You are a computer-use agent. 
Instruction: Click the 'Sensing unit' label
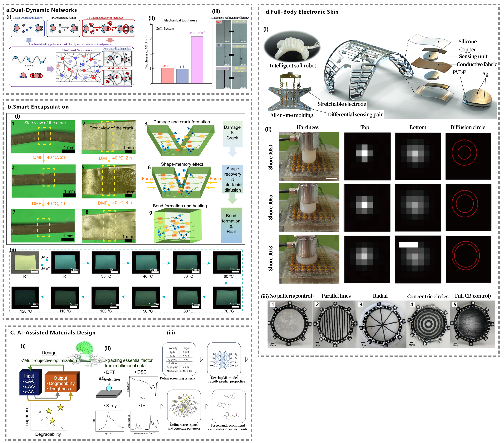[x=473, y=56]
